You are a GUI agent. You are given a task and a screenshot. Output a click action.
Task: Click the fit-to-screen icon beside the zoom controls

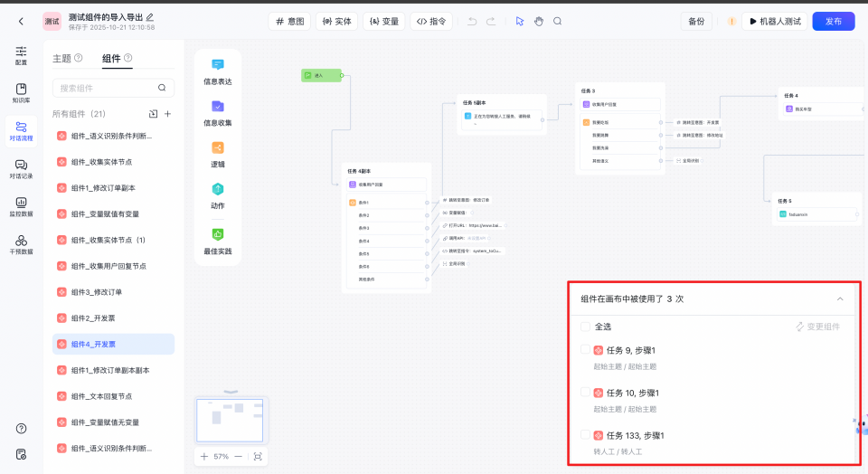[258, 457]
